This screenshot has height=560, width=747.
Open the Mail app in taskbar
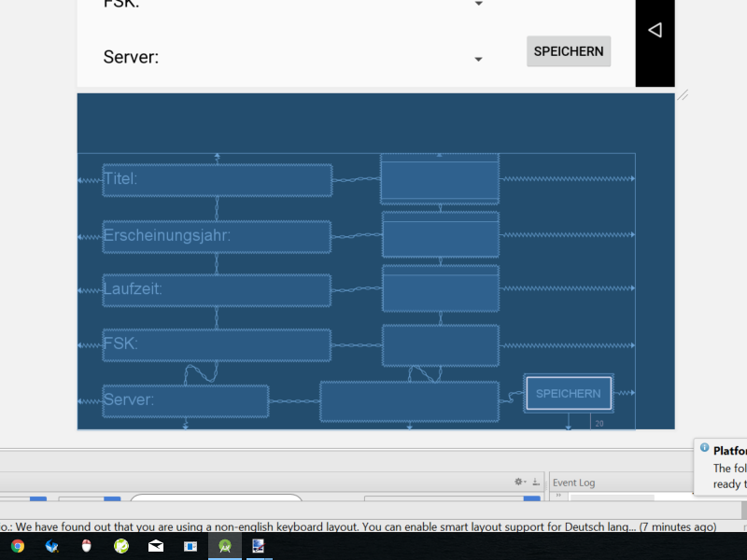(x=155, y=546)
